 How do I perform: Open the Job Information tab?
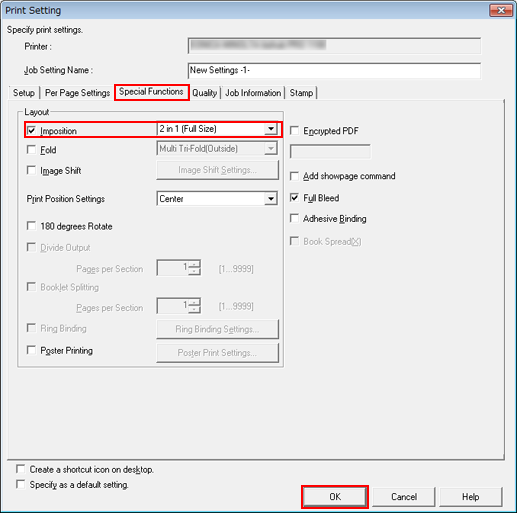click(x=253, y=93)
